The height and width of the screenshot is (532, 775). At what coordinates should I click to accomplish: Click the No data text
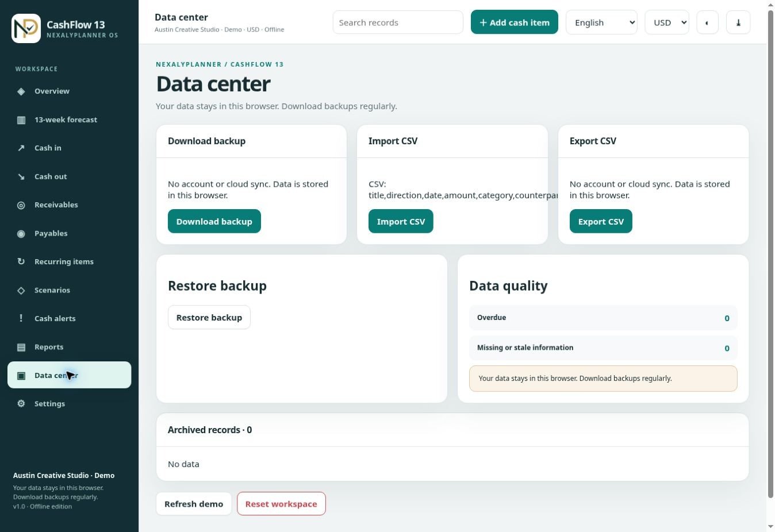[x=183, y=464]
